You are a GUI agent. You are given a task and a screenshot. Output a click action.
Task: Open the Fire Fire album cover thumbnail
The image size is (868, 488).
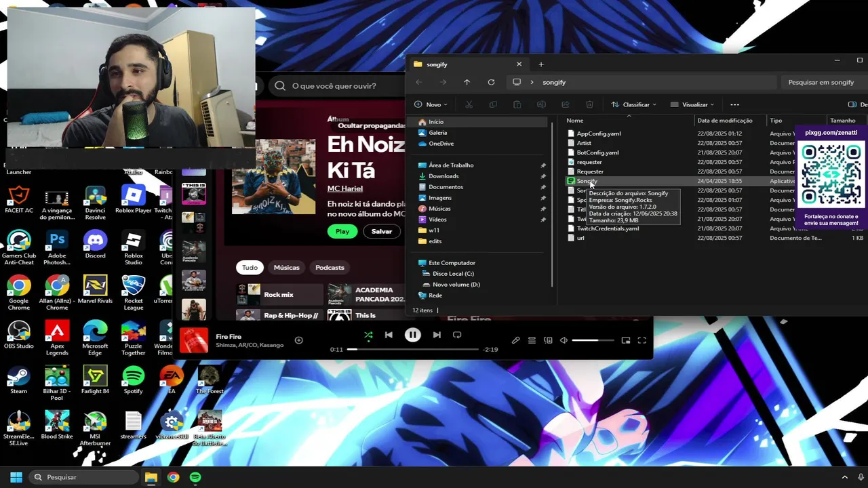click(x=193, y=340)
